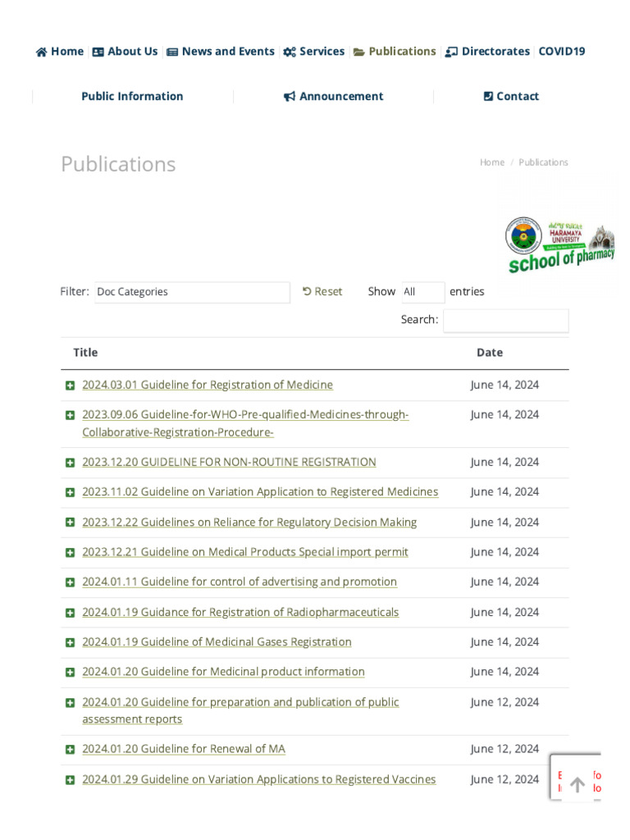Reset the document filter
The image size is (630, 840).
322,291
